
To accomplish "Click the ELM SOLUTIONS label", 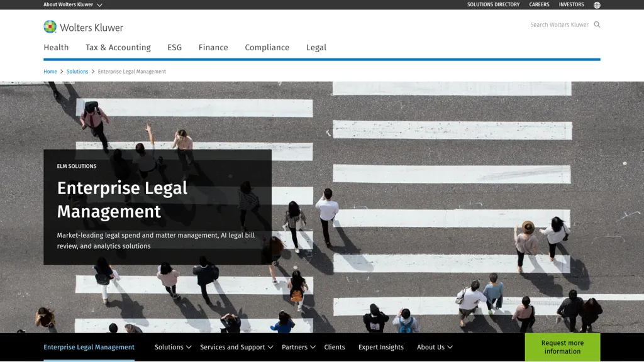I will pos(77,166).
